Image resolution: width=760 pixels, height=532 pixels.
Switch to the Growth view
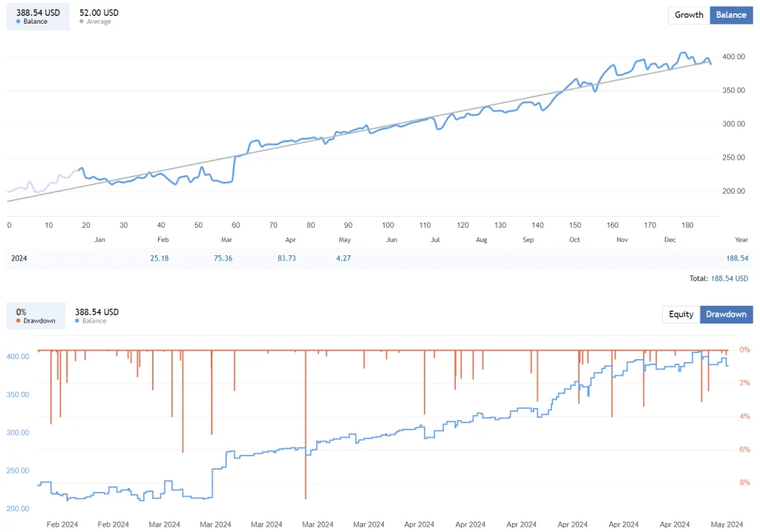click(688, 15)
